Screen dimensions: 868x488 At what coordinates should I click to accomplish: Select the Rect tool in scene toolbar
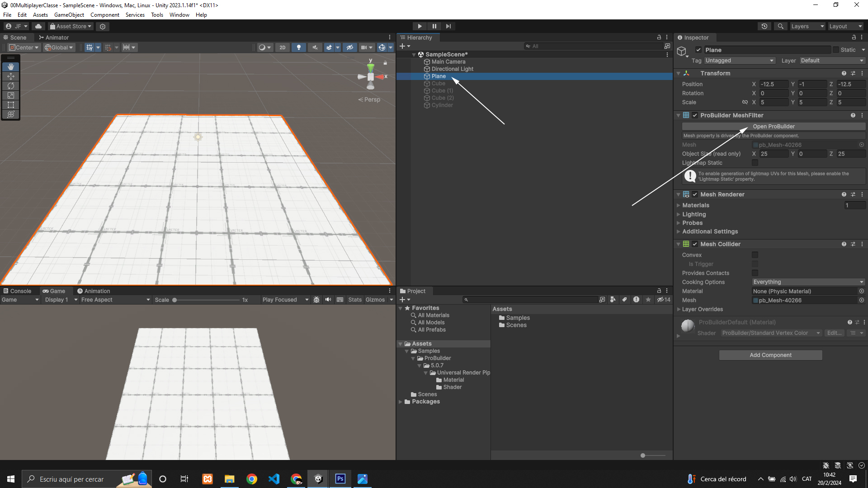(x=11, y=105)
